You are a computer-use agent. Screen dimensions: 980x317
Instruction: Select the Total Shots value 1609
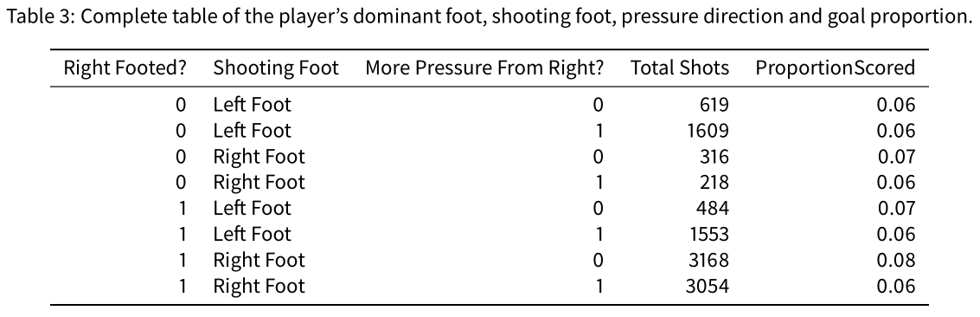[x=708, y=131]
